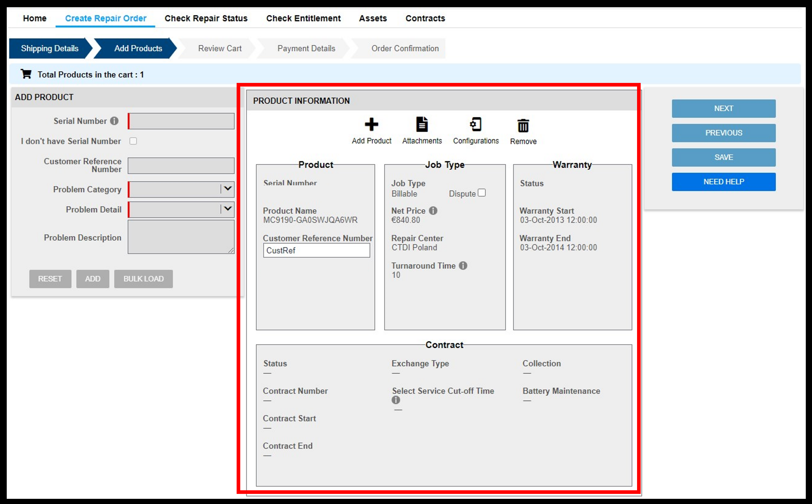Click the BULK LOAD button
This screenshot has height=504, width=812.
pos(144,279)
